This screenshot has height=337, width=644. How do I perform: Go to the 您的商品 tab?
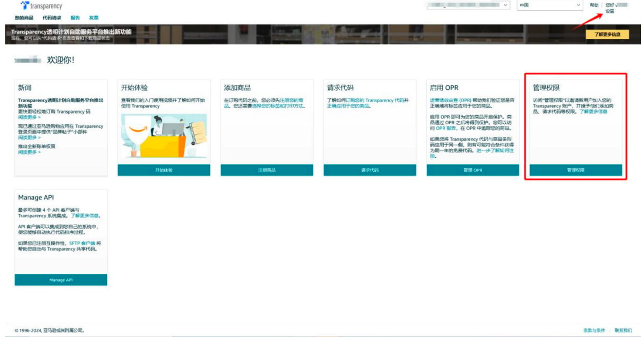tap(24, 18)
